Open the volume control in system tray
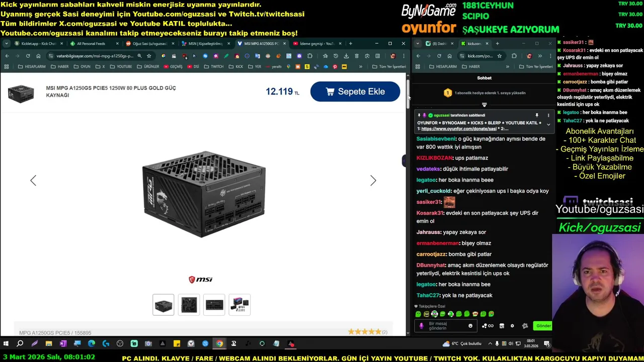 [x=511, y=344]
